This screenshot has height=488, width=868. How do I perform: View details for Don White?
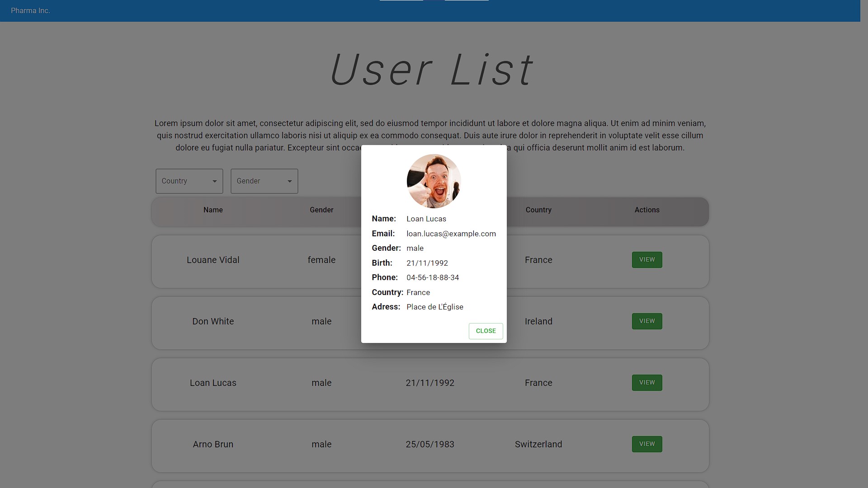click(646, 321)
